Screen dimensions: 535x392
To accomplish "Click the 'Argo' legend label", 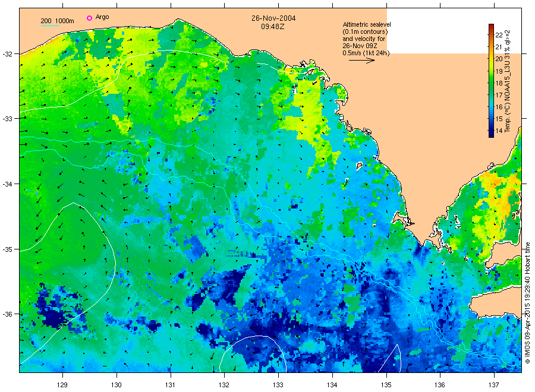I will pyautogui.click(x=102, y=17).
